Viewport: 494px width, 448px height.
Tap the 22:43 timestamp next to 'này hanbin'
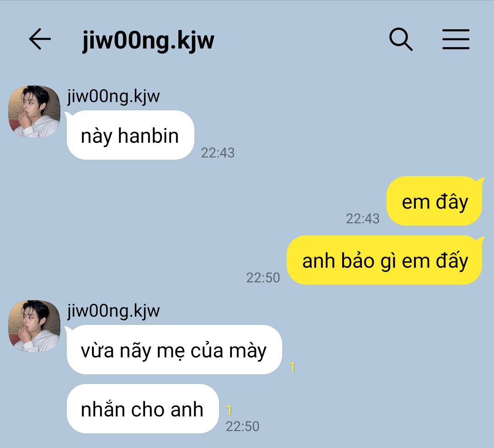pyautogui.click(x=218, y=153)
